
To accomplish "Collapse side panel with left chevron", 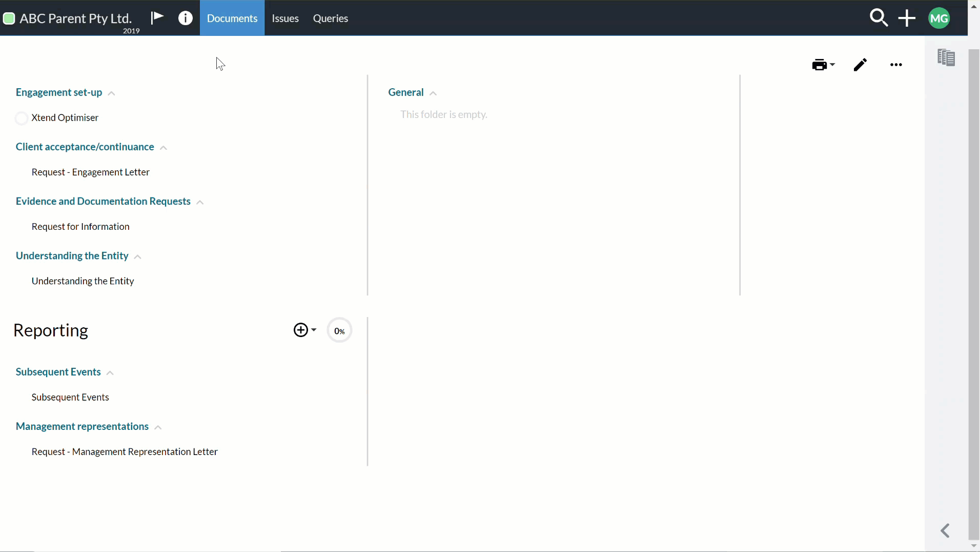I will [945, 530].
